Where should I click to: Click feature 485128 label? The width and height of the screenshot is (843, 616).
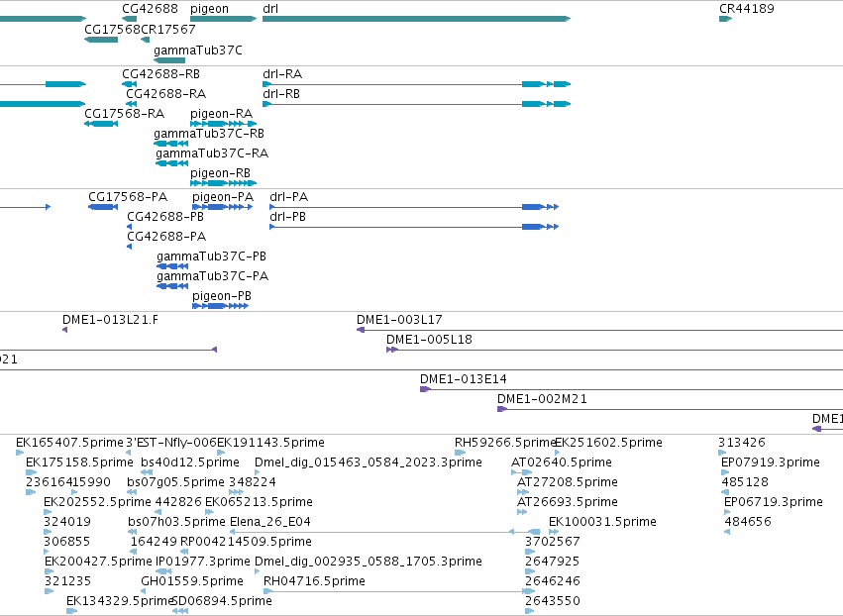[745, 482]
